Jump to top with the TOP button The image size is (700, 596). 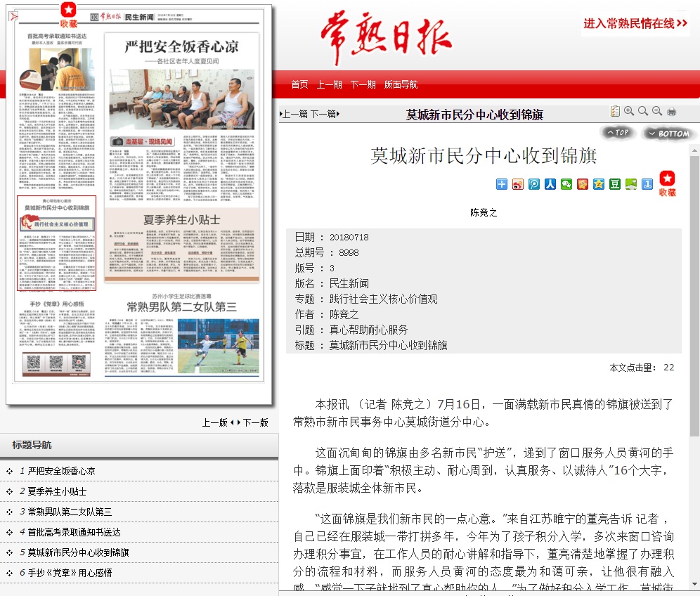618,133
